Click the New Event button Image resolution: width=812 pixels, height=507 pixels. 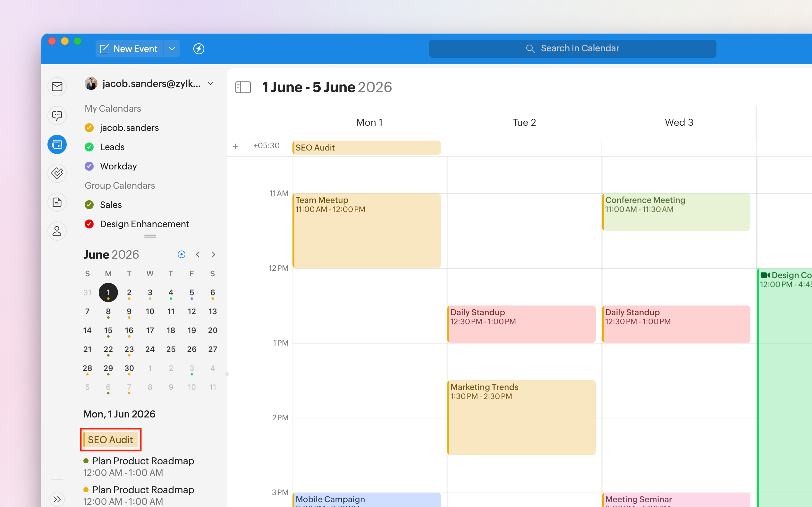[x=129, y=49]
